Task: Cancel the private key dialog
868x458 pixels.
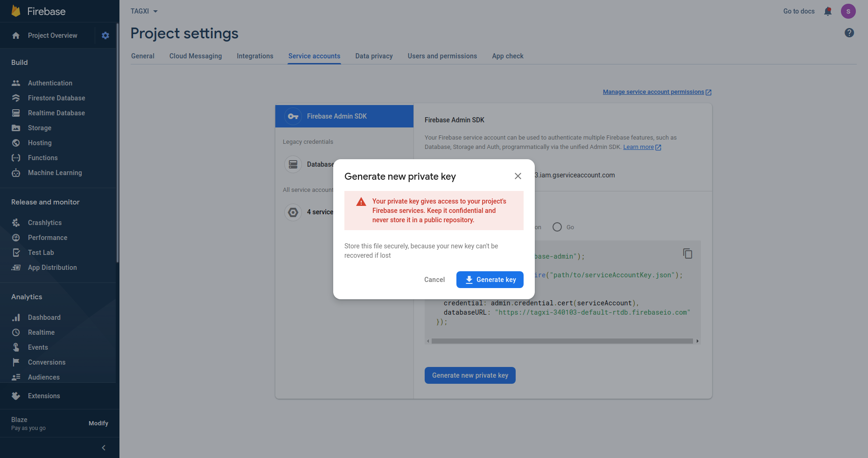Action: (434, 280)
